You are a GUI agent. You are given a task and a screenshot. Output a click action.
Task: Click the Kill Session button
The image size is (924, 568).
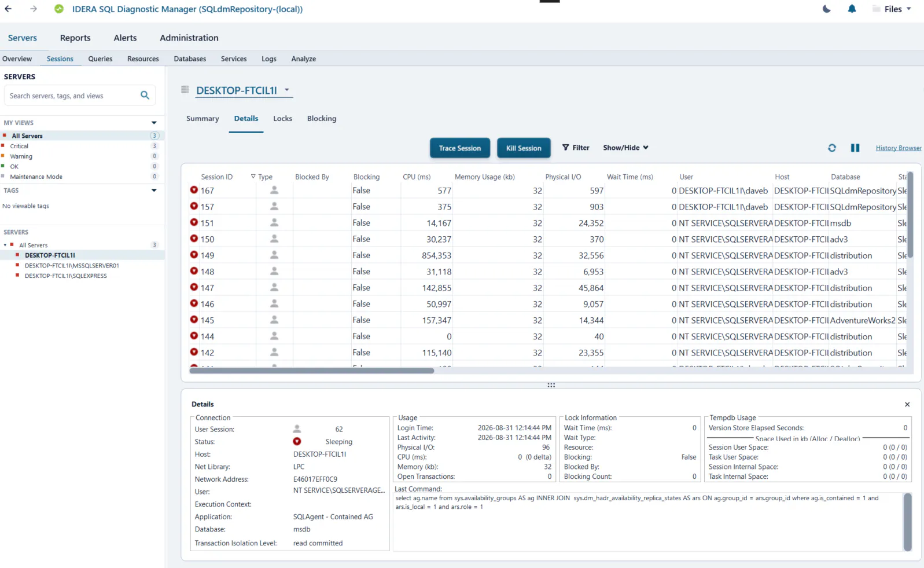pos(524,148)
